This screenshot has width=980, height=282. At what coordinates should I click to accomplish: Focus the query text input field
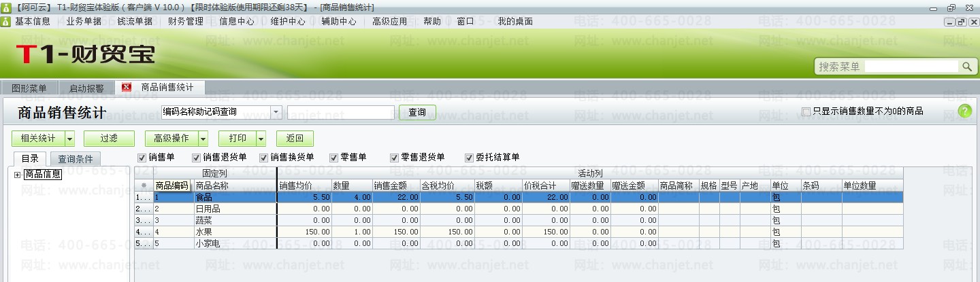[x=341, y=112]
